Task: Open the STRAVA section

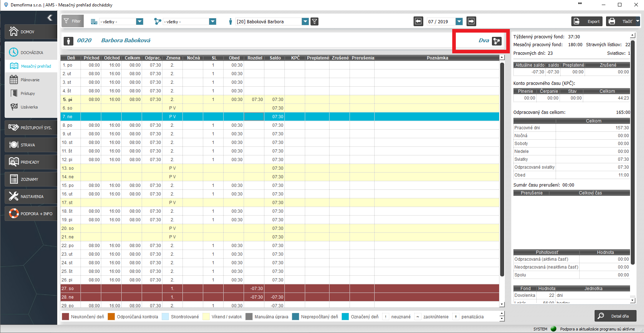Action: coord(31,145)
